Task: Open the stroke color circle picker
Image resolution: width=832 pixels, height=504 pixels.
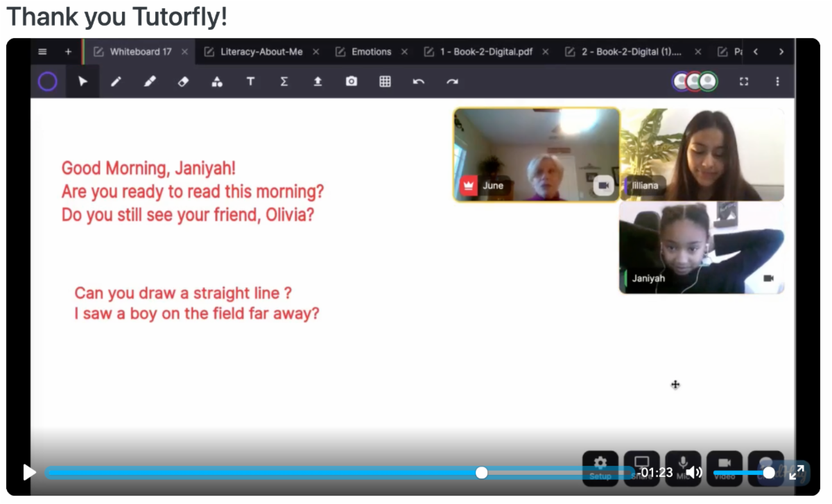Action: [x=47, y=82]
